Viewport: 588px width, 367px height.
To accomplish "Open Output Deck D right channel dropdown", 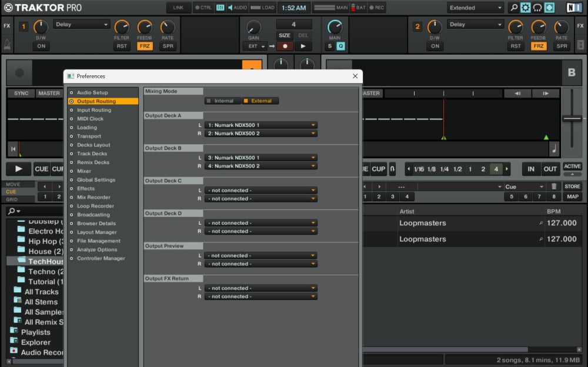I will [261, 232].
